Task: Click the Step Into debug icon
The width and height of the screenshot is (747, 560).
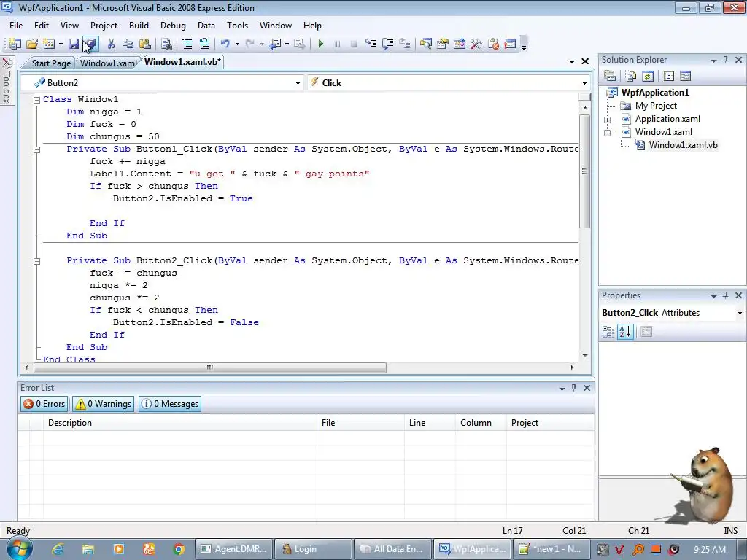Action: click(371, 44)
